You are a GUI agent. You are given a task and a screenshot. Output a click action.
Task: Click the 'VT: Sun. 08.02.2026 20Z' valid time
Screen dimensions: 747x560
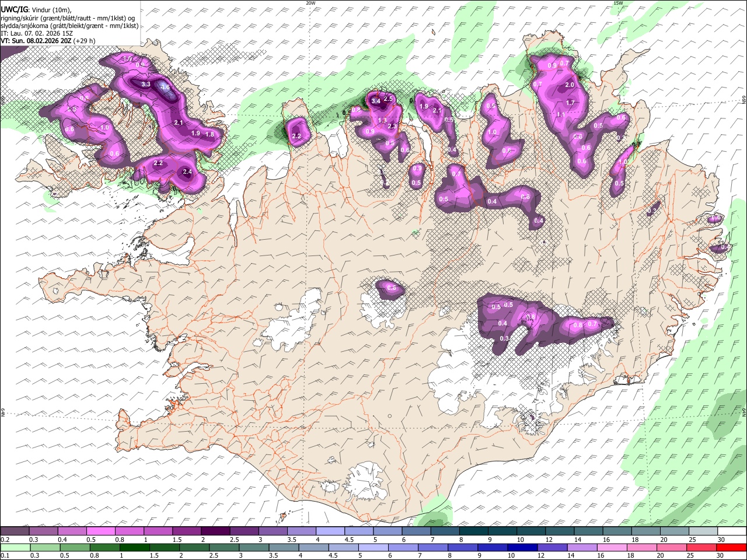point(36,41)
